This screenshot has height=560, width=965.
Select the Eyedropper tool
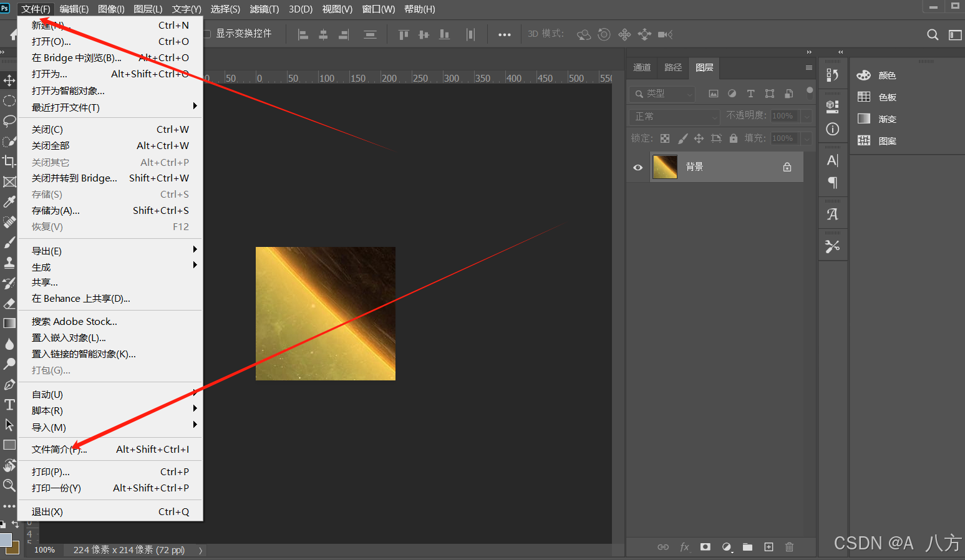[x=9, y=201]
